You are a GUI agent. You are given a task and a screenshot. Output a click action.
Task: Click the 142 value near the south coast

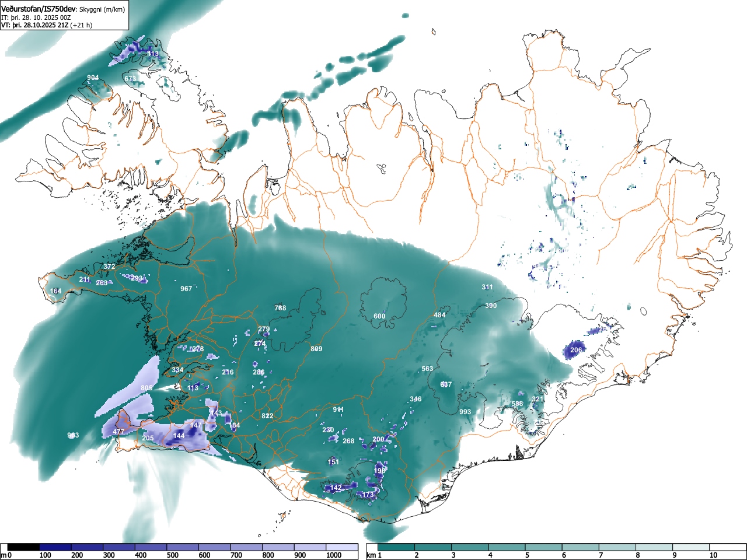pyautogui.click(x=336, y=488)
